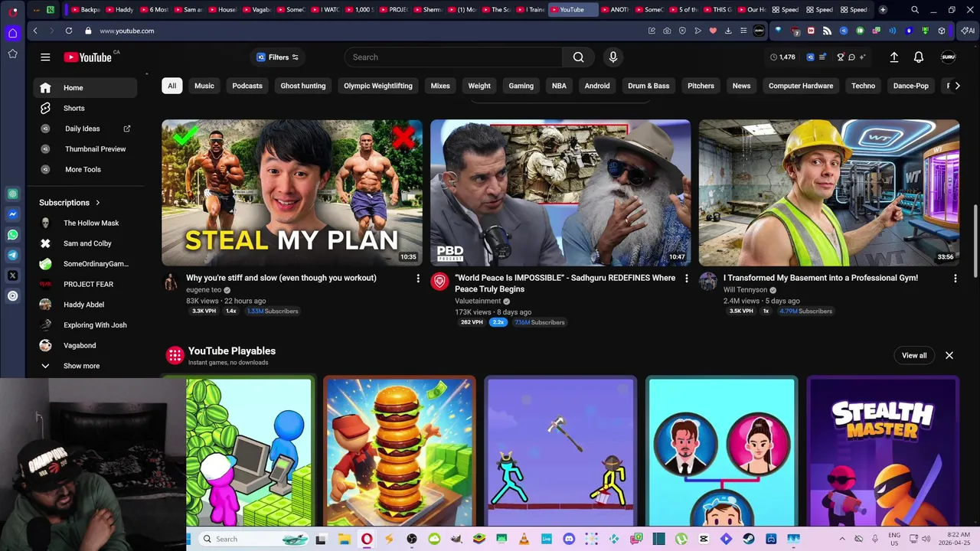The width and height of the screenshot is (980, 551).
Task: Click the Windows taskbar Search box
Action: click(253, 539)
